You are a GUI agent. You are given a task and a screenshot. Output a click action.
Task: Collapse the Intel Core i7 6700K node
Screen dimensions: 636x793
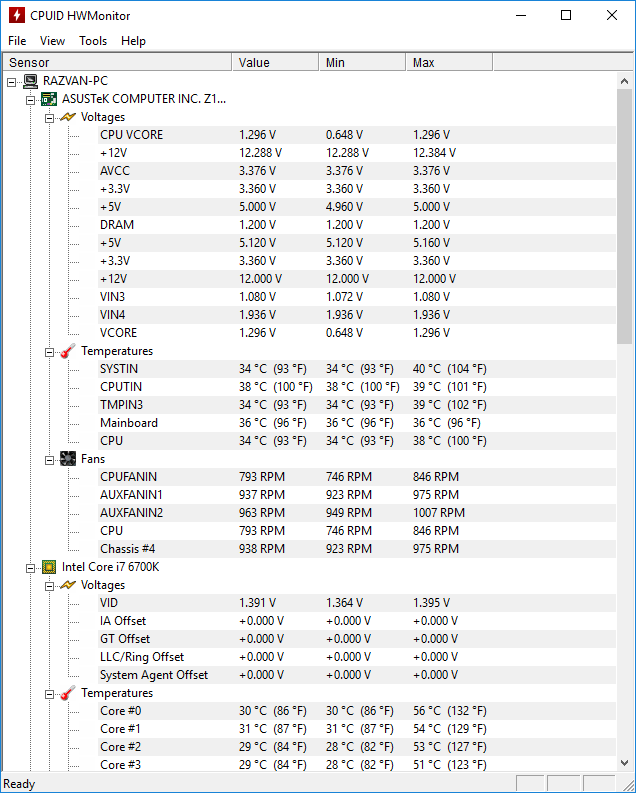point(30,568)
